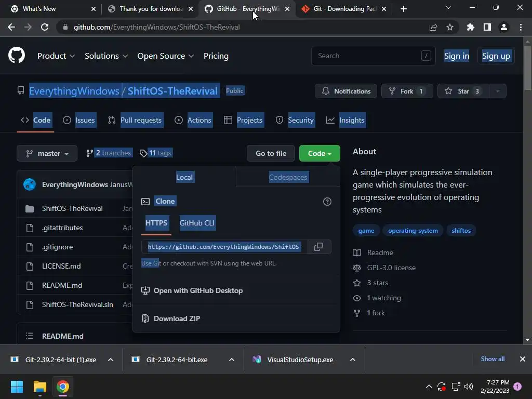
Task: Click Chrome icon in the taskbar
Action: pyautogui.click(x=63, y=387)
